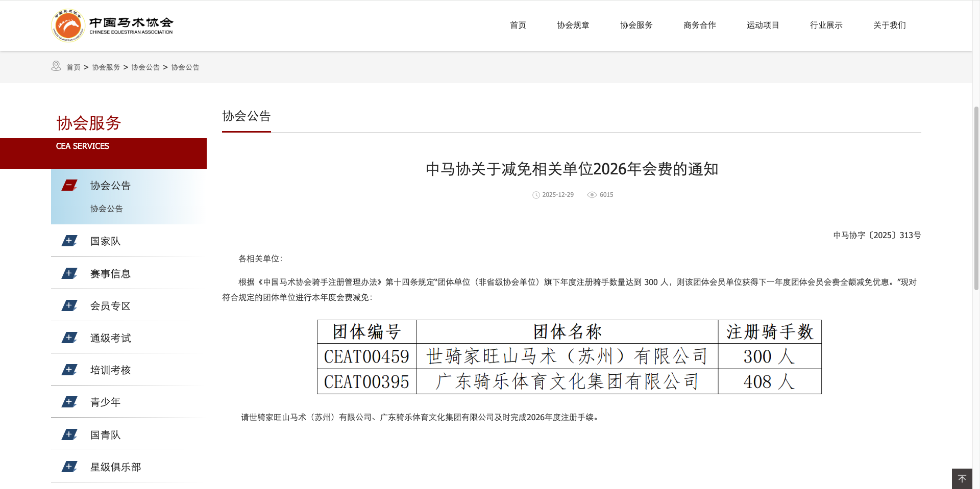This screenshot has height=489, width=980.
Task: Open the 运动项目 navigation menu
Action: (x=763, y=25)
